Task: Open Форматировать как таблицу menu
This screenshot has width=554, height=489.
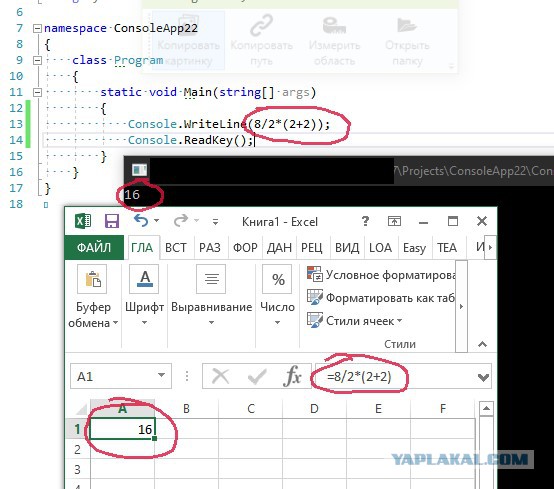Action: pos(382,297)
